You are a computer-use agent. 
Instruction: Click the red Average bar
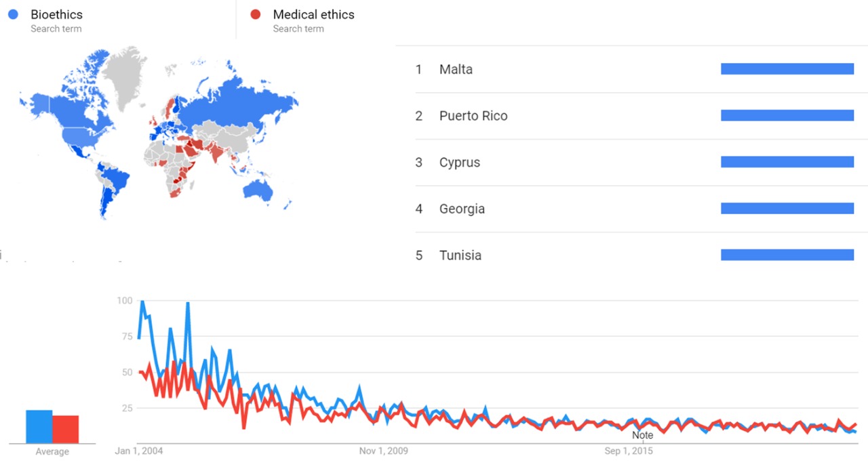pyautogui.click(x=66, y=429)
